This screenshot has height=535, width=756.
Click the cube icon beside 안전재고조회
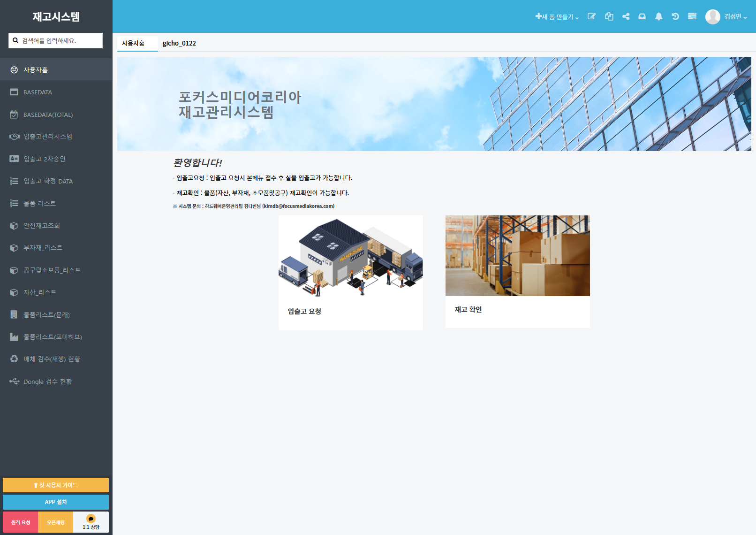point(14,226)
